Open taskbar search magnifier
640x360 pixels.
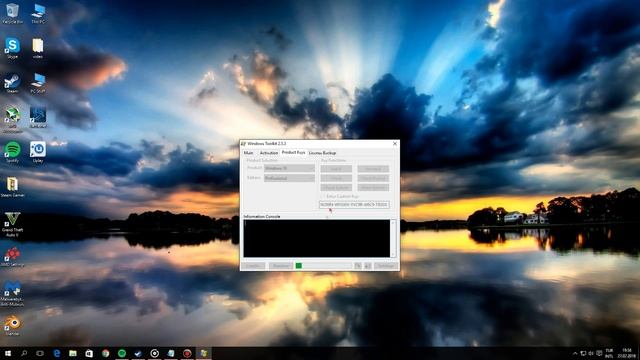click(24, 353)
